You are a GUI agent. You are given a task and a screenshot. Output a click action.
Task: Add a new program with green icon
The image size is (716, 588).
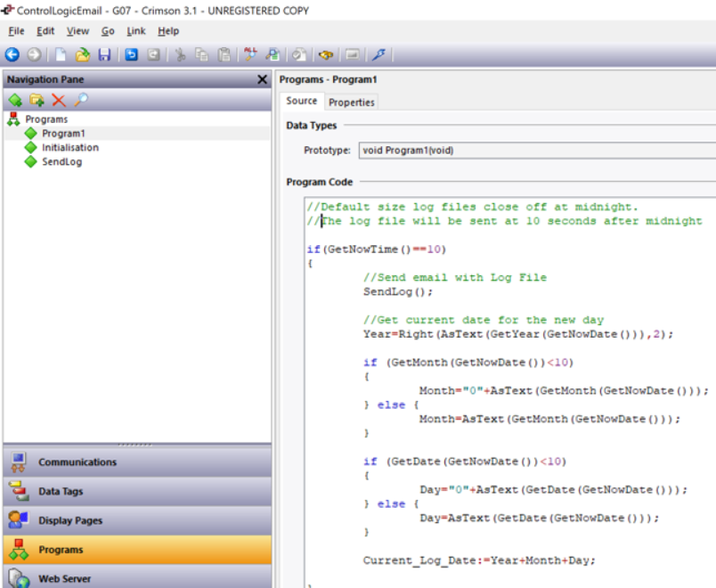pos(15,100)
